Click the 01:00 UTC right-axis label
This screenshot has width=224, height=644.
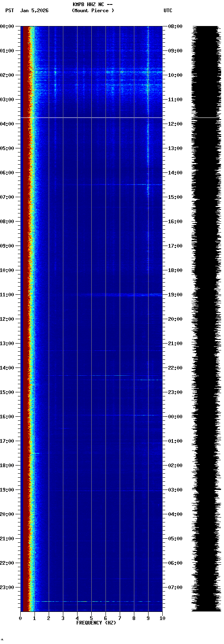(x=175, y=441)
